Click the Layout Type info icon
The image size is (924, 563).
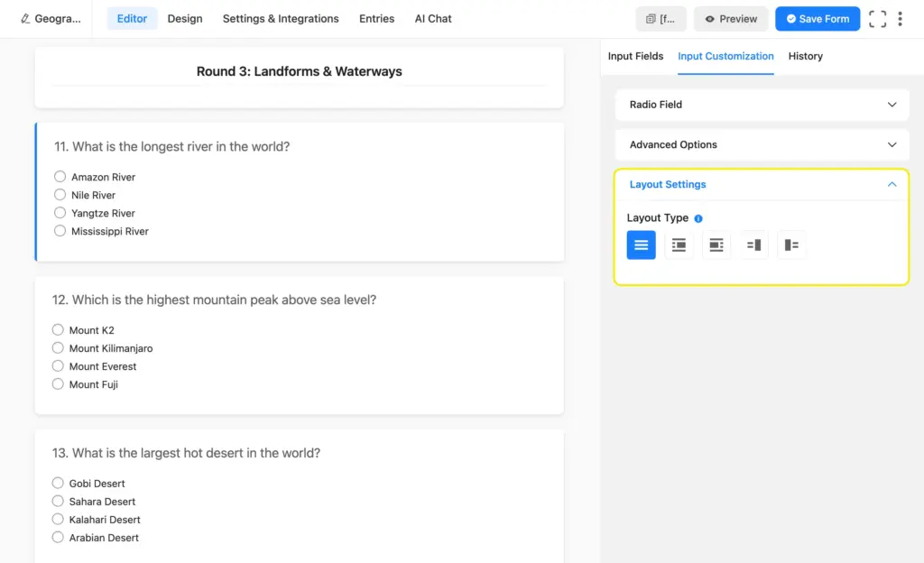point(698,218)
